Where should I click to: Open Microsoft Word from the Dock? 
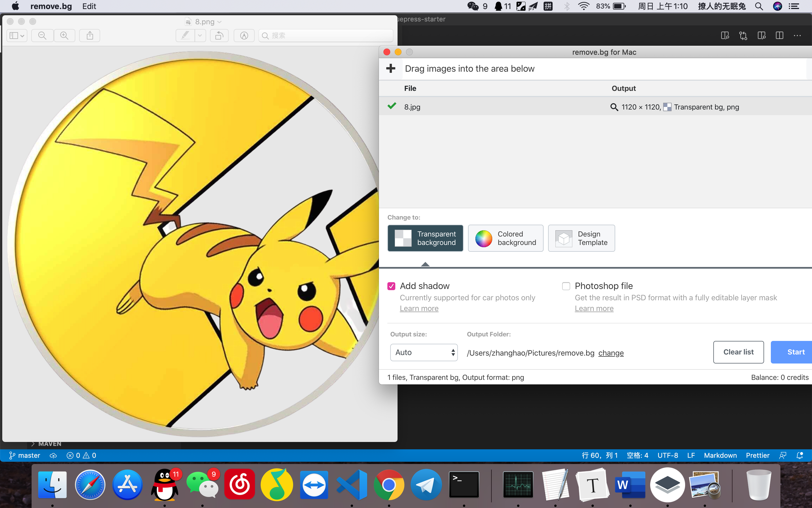(630, 485)
